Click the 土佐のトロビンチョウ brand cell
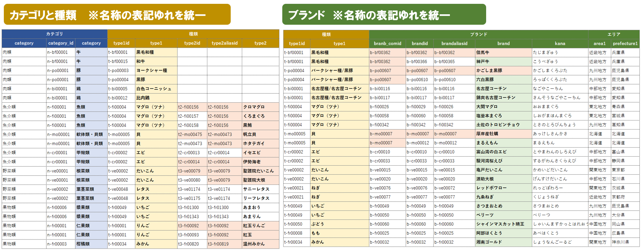Image resolution: width=644 pixels, height=251 pixels. pos(504,125)
